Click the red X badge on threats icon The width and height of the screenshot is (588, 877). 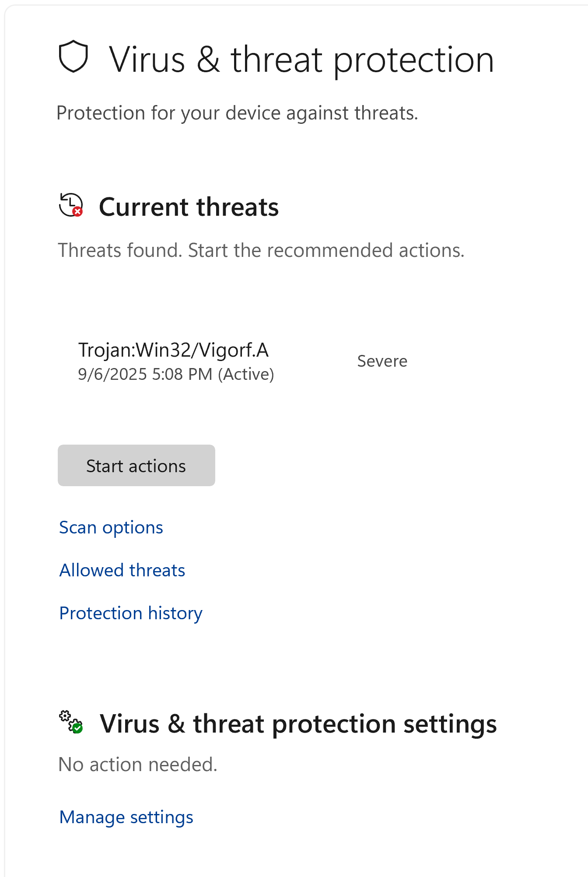(78, 212)
